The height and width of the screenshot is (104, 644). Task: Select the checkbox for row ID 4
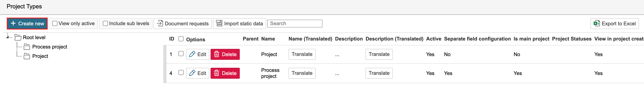[181, 73]
